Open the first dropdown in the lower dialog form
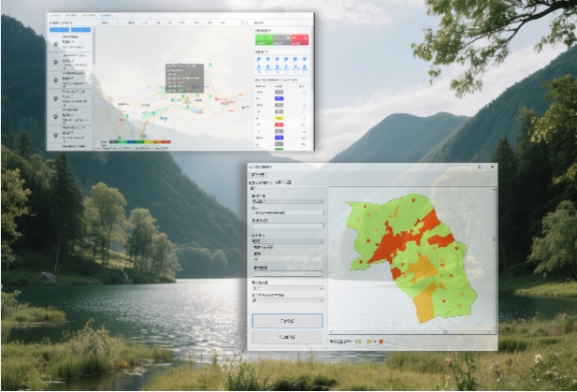Image resolution: width=577 pixels, height=392 pixels. coord(287,201)
